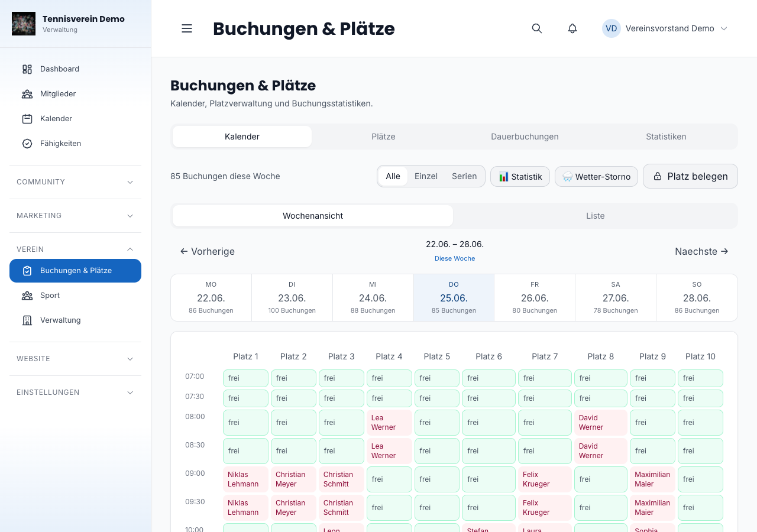Go to the Vorherige week
The height and width of the screenshot is (532, 757).
click(208, 251)
